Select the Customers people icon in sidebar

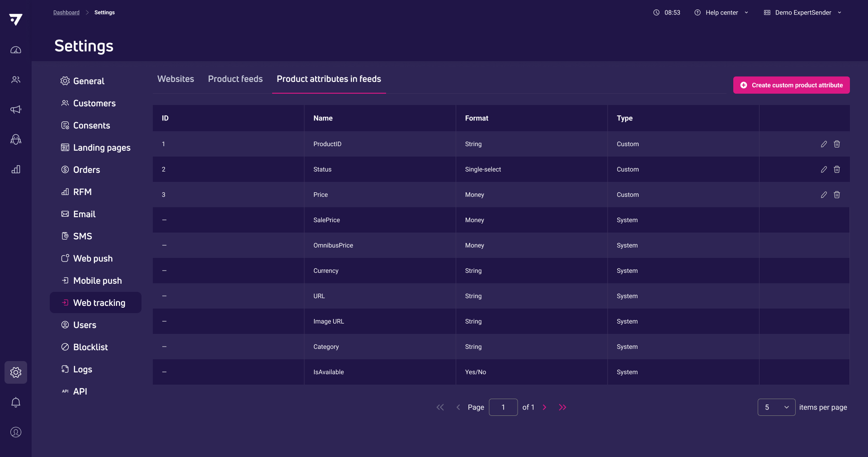coord(16,80)
